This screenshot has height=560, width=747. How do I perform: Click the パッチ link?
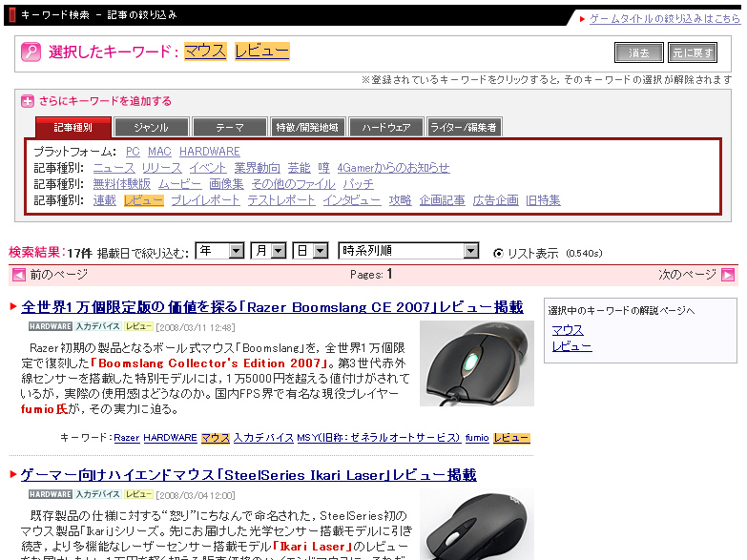[x=359, y=184]
